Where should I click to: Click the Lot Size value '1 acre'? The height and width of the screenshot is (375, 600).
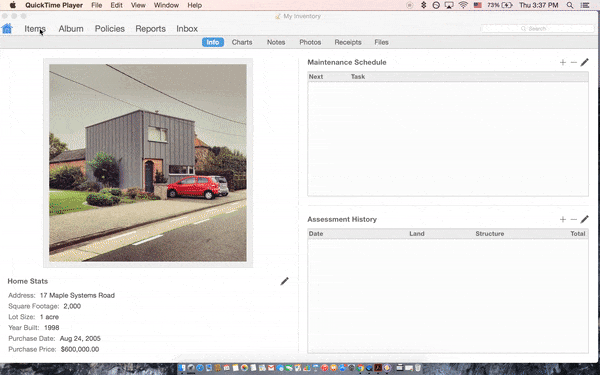pos(49,317)
